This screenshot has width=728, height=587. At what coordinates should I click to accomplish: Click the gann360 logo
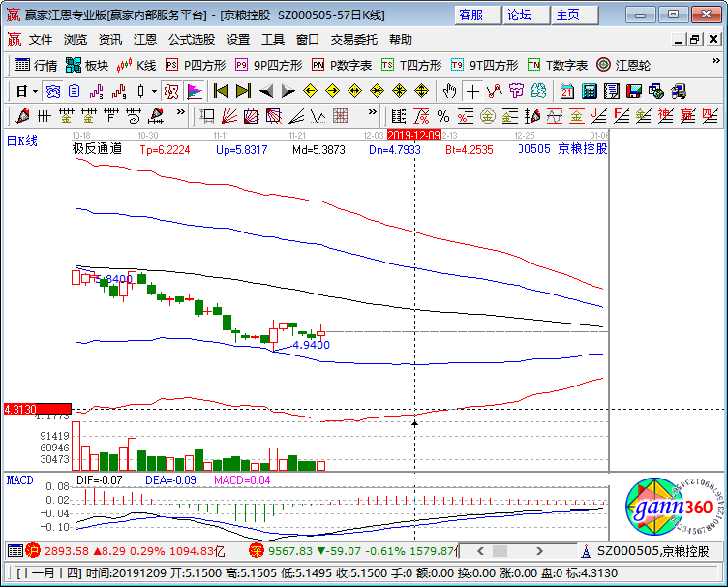[x=675, y=508]
